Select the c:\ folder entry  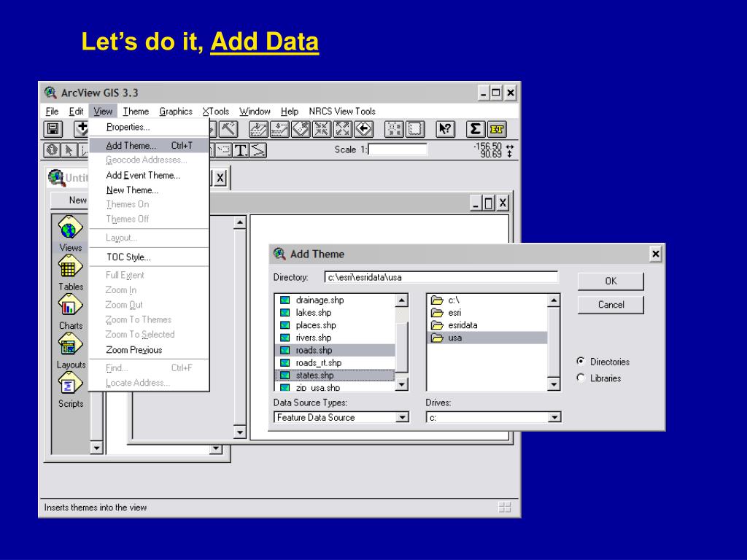[487, 300]
